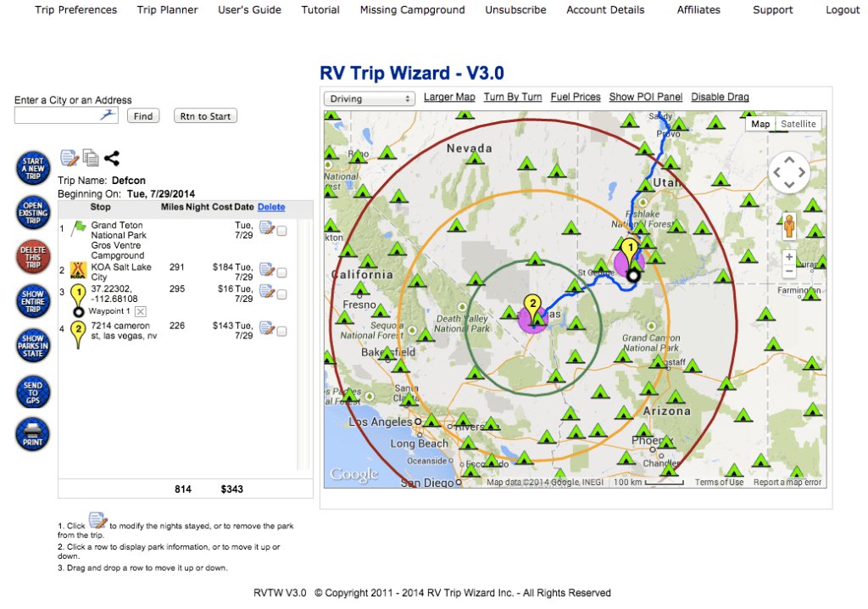
Task: Edit the KOA Salt Lake City stop
Action: coord(267,270)
